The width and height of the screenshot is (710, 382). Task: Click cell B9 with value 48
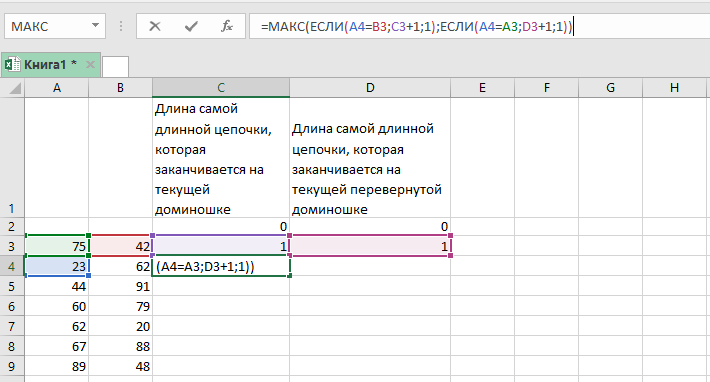pos(120,366)
